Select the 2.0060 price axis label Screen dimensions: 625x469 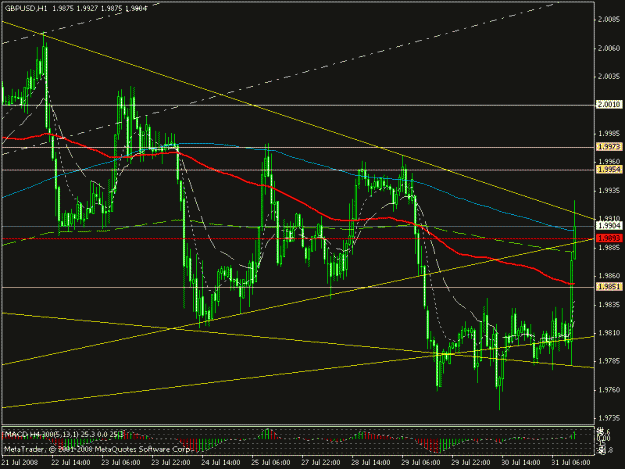click(609, 48)
